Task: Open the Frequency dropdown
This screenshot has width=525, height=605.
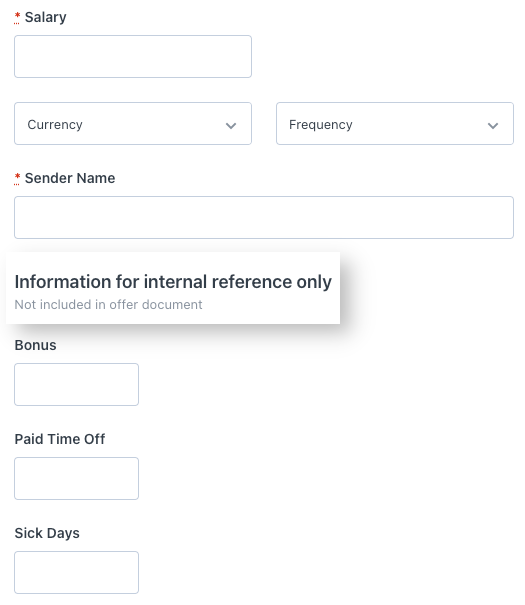Action: [395, 123]
